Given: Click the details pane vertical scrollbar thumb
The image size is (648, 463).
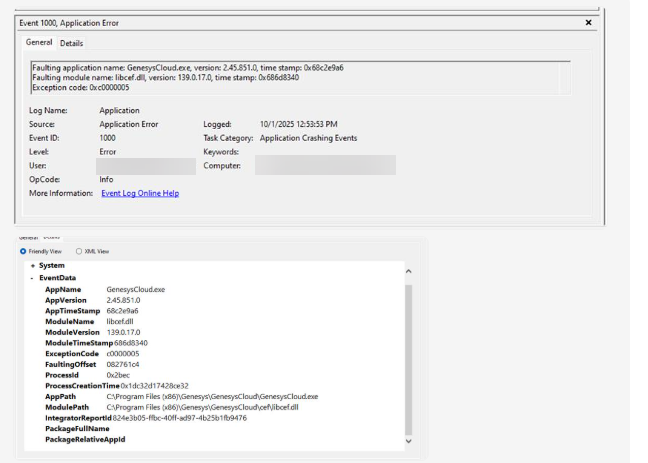Looking at the screenshot, I should tap(408, 360).
